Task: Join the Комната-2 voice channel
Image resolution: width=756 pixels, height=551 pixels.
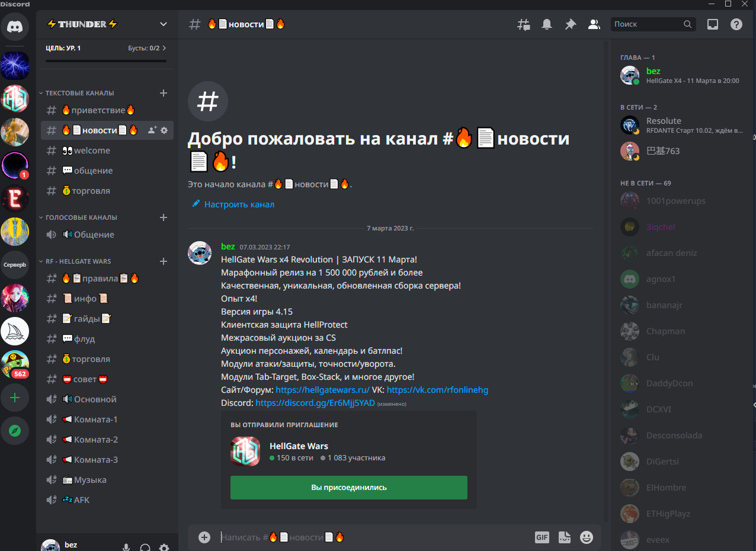Action: [107, 440]
